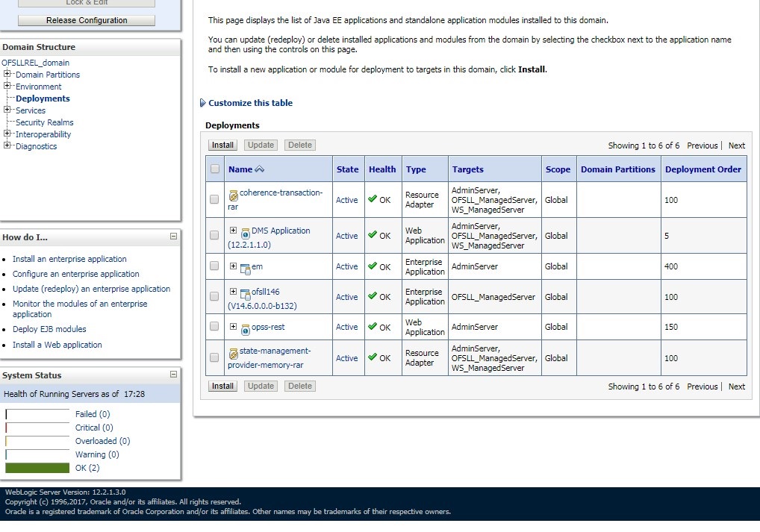Go to Previous page at table bottom

point(702,387)
